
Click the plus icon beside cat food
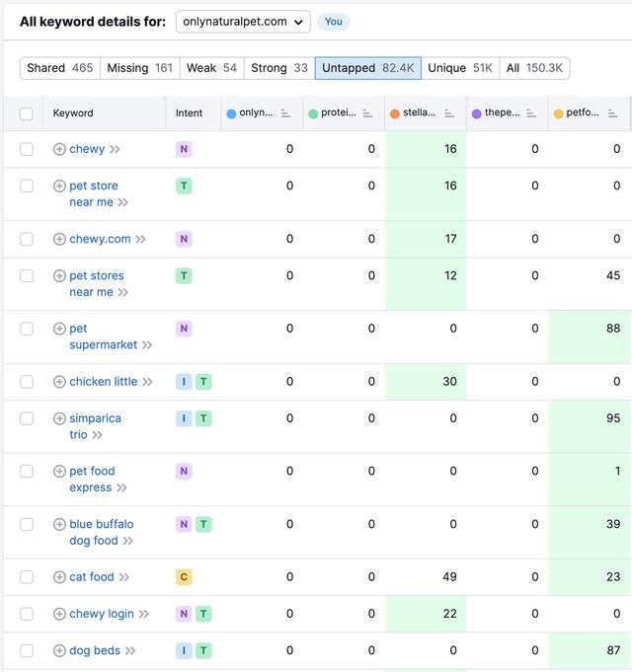click(59, 577)
